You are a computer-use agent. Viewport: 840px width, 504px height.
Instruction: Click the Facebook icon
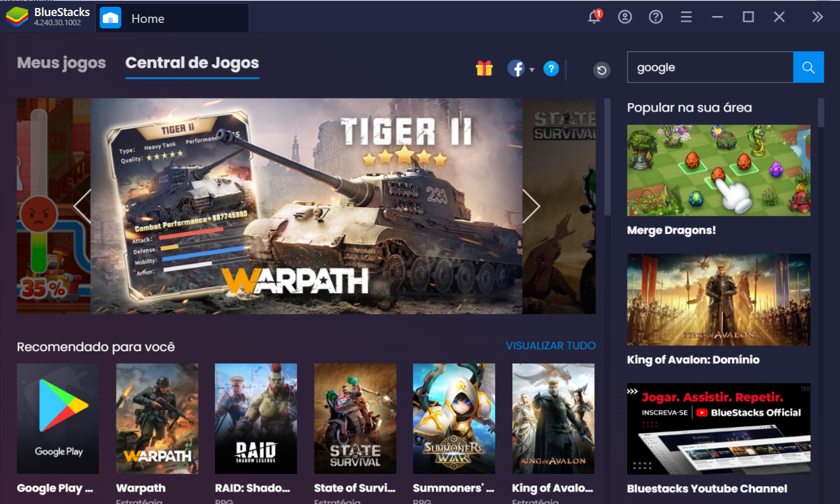(516, 68)
